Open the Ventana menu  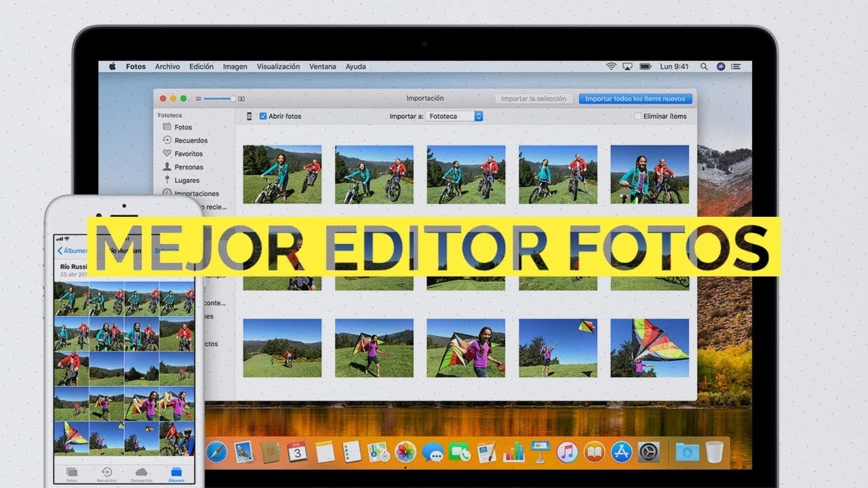323,66
